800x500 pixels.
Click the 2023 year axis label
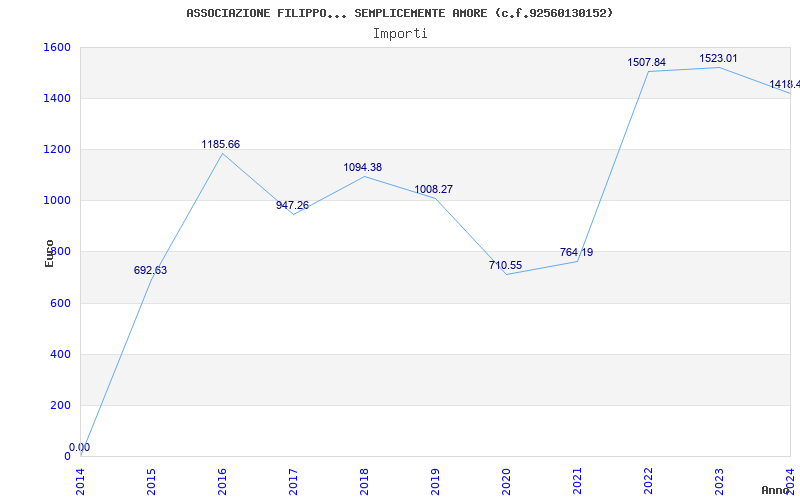click(719, 481)
